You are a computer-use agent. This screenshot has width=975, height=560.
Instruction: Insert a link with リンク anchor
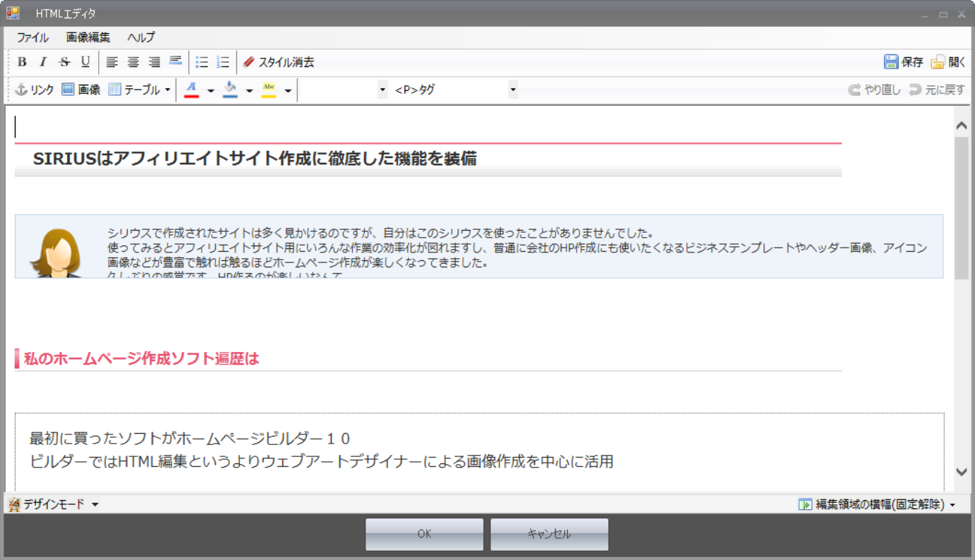tap(35, 90)
